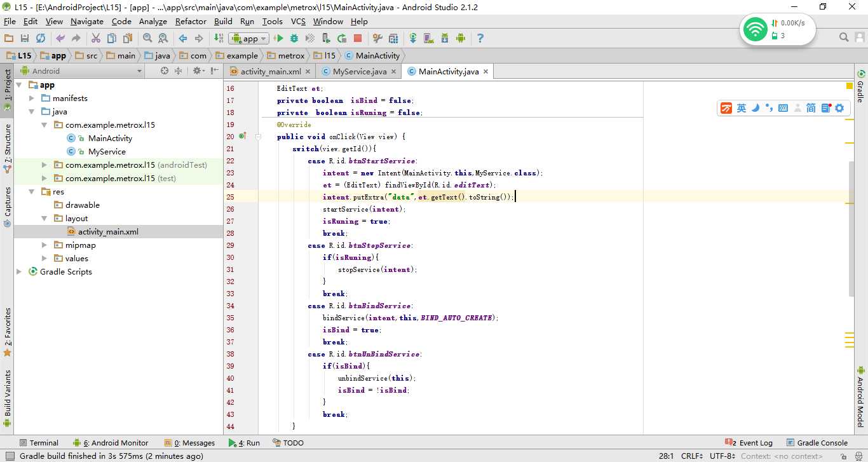868x462 pixels.
Task: Open the Android Device Monitor icon
Action: (461, 38)
